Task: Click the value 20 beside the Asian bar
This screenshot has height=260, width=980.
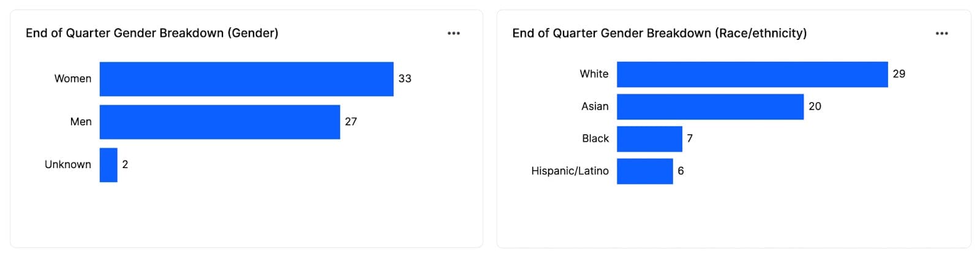Action: click(x=815, y=106)
